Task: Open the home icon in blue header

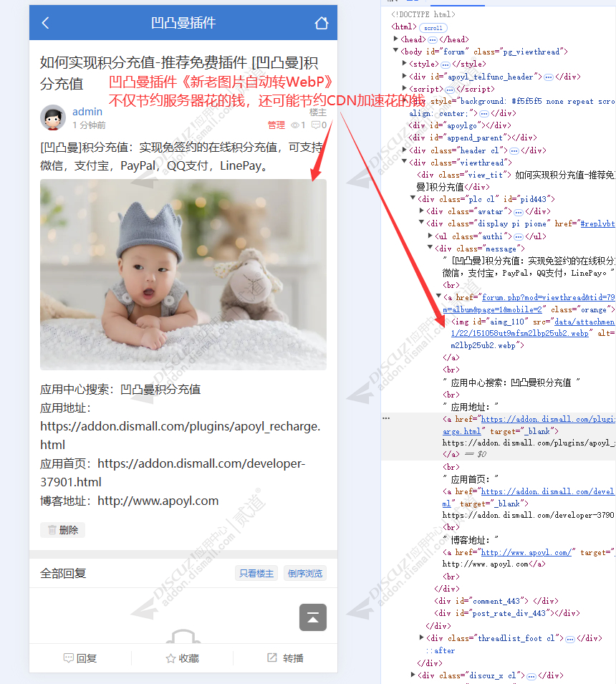Action: tap(322, 23)
